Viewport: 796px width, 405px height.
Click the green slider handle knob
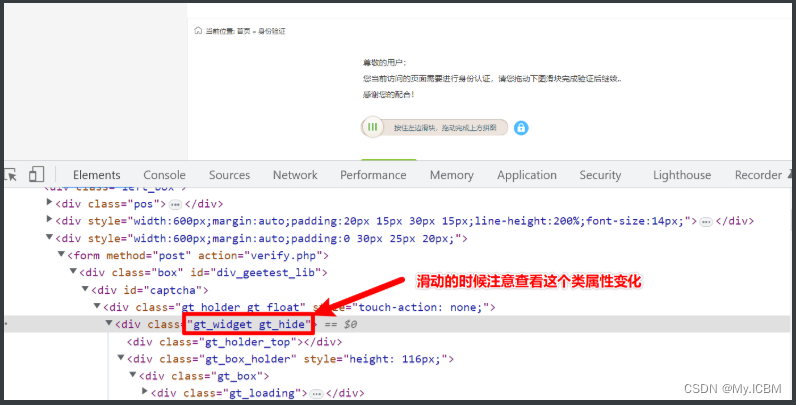373,127
